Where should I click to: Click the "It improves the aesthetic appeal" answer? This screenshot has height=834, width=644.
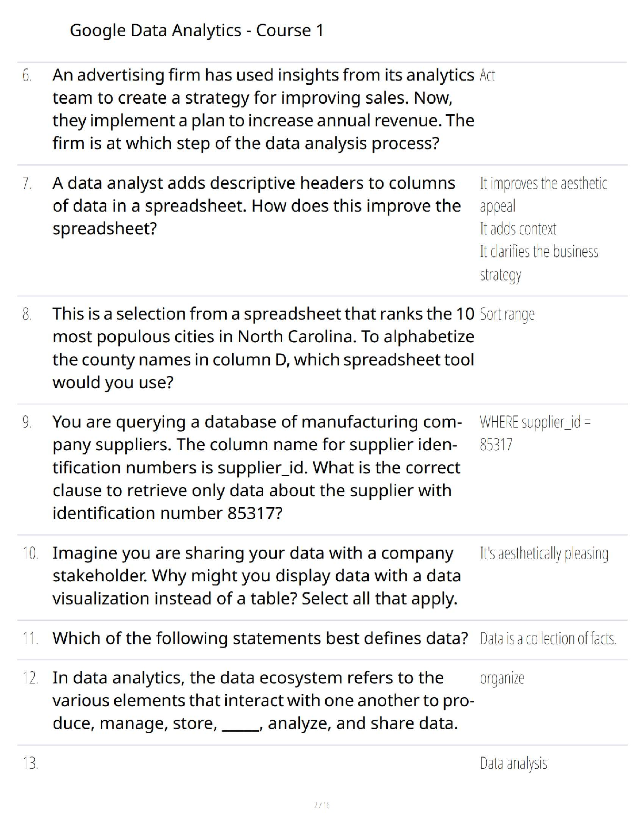point(542,194)
